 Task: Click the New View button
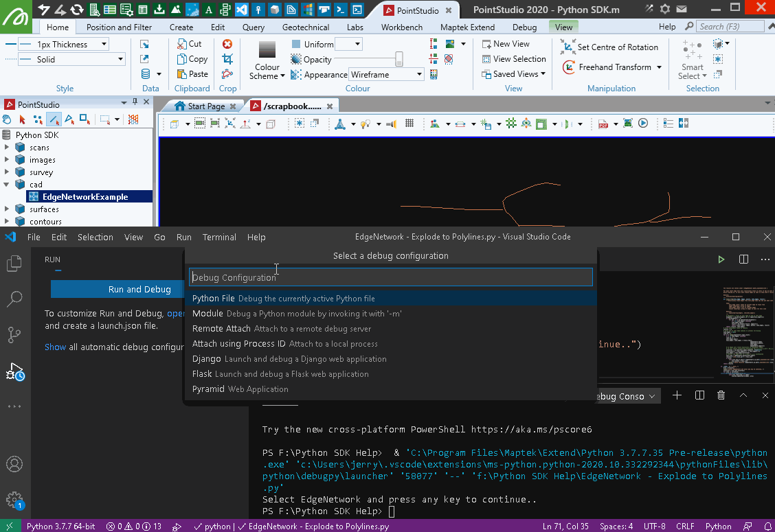[x=506, y=44]
